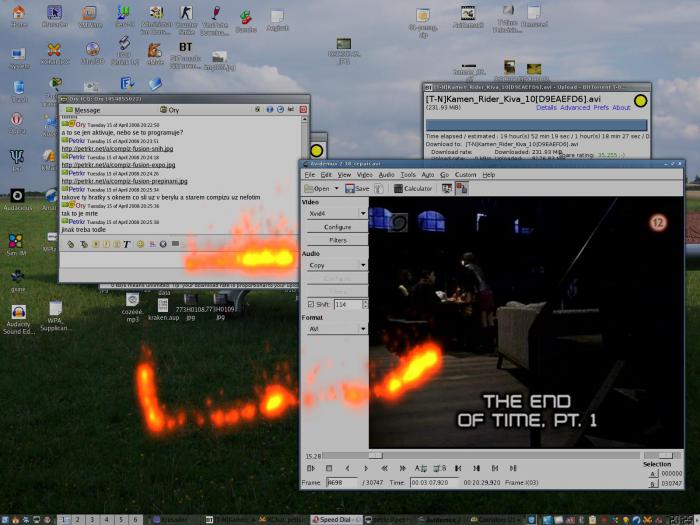Viewport: 700px width, 525px height.
Task: Expand the AVI format dropdown
Action: point(363,329)
